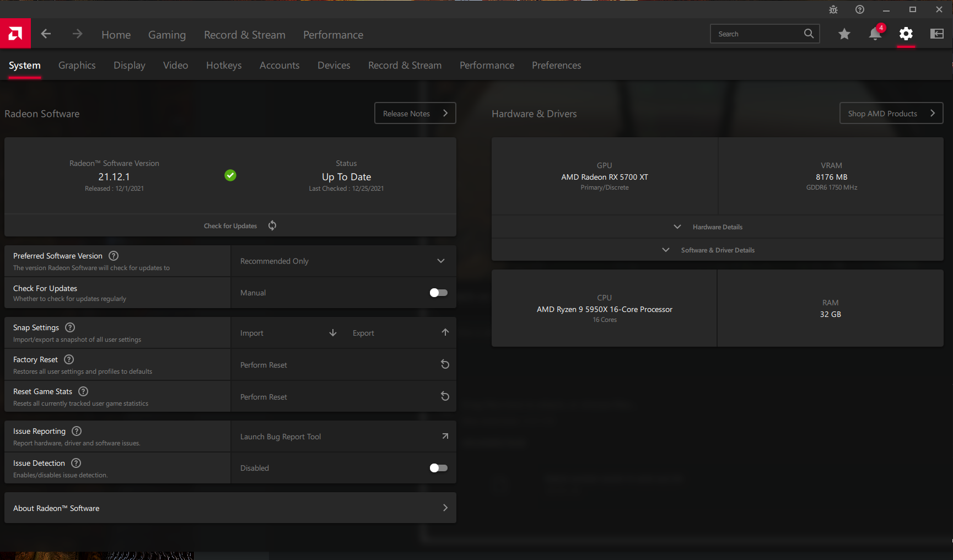Click the Export up-arrow icon
The width and height of the screenshot is (953, 560).
[445, 332]
